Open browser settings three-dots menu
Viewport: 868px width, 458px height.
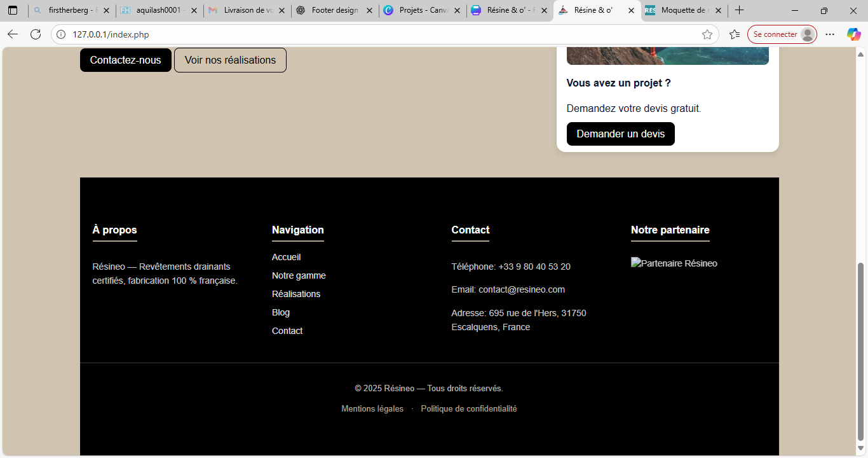830,34
